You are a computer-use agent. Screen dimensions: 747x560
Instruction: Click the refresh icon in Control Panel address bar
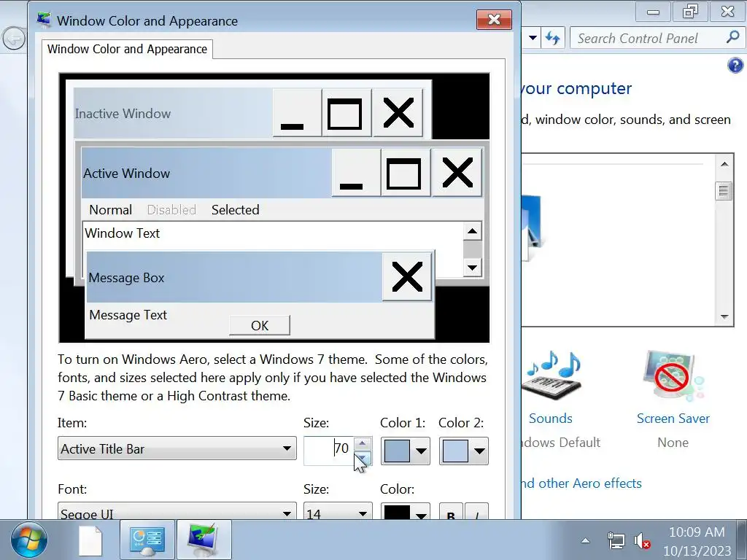point(553,38)
